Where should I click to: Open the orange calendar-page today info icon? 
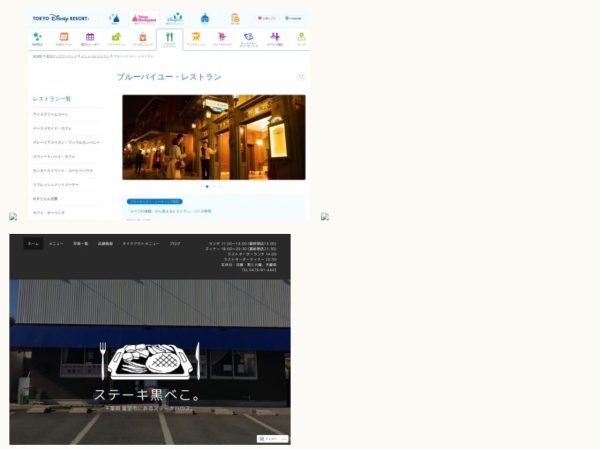(64, 39)
